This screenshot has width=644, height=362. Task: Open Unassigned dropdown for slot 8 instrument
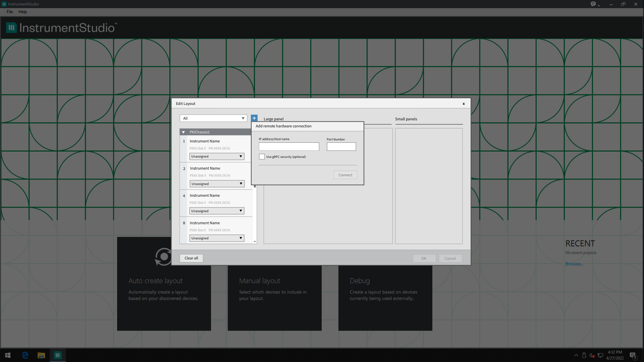pyautogui.click(x=217, y=238)
